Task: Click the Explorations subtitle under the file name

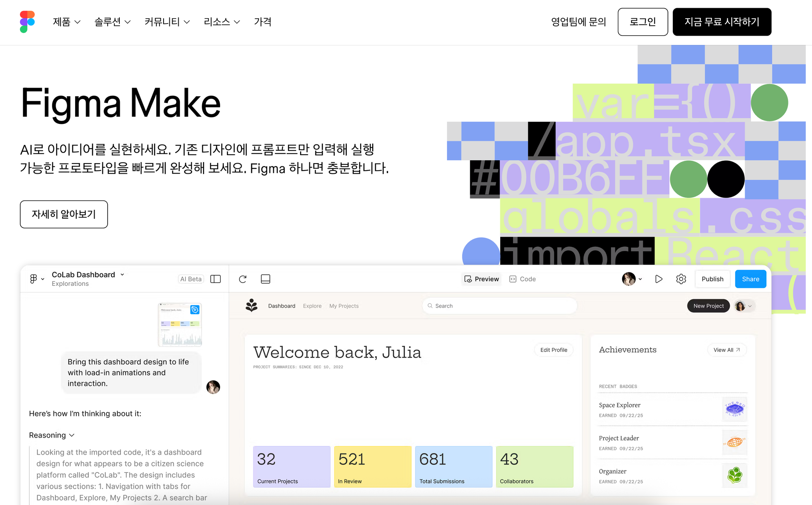Action: [x=70, y=284]
